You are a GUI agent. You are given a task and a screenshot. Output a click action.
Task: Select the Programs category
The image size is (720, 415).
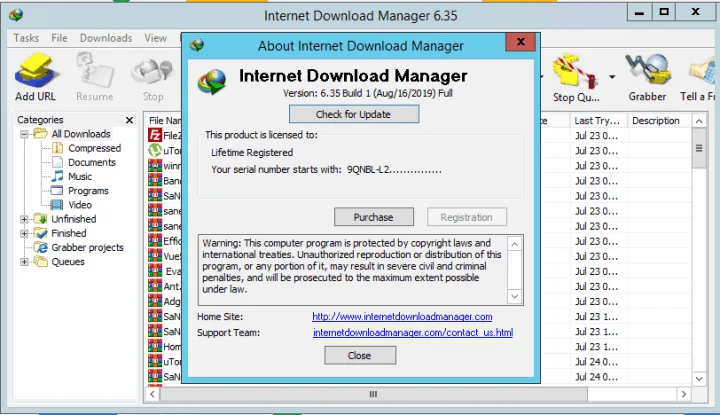[88, 191]
